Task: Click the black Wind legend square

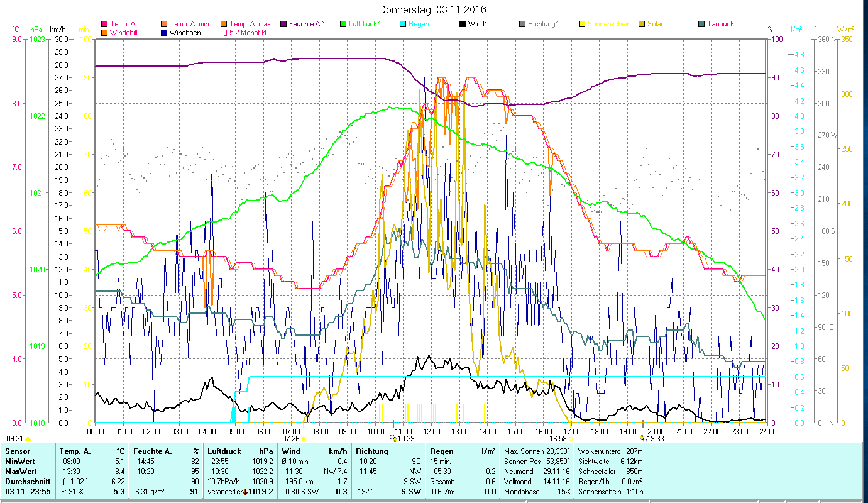Action: [x=463, y=25]
